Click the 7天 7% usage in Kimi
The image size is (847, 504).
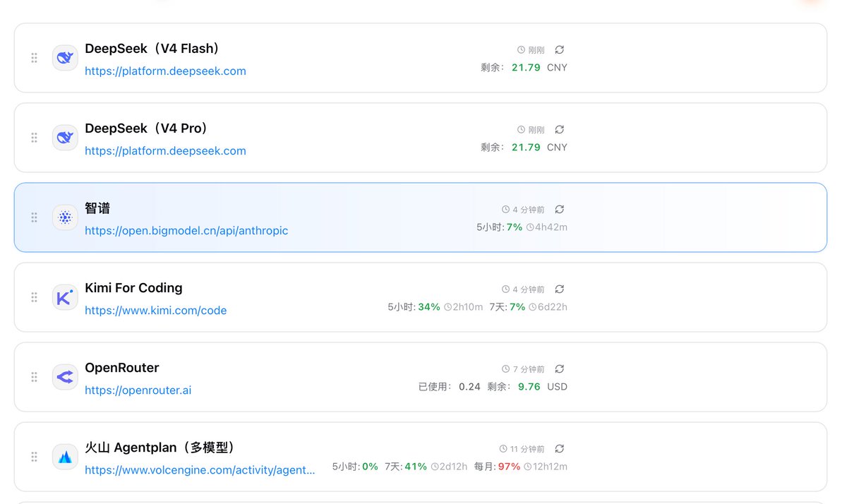tap(507, 307)
